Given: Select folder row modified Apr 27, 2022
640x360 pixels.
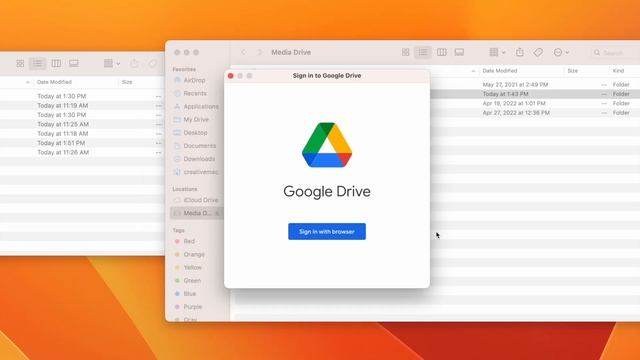Looking at the screenshot, I should coord(535,113).
